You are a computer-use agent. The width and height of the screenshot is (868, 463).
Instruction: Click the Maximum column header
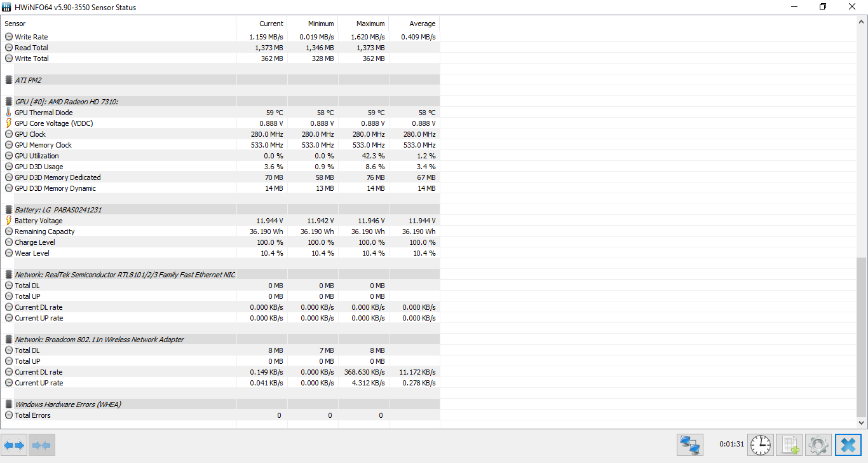click(x=363, y=24)
